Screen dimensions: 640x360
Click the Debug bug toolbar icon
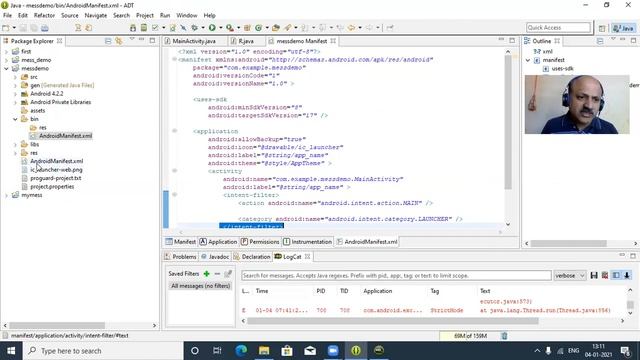click(194, 28)
